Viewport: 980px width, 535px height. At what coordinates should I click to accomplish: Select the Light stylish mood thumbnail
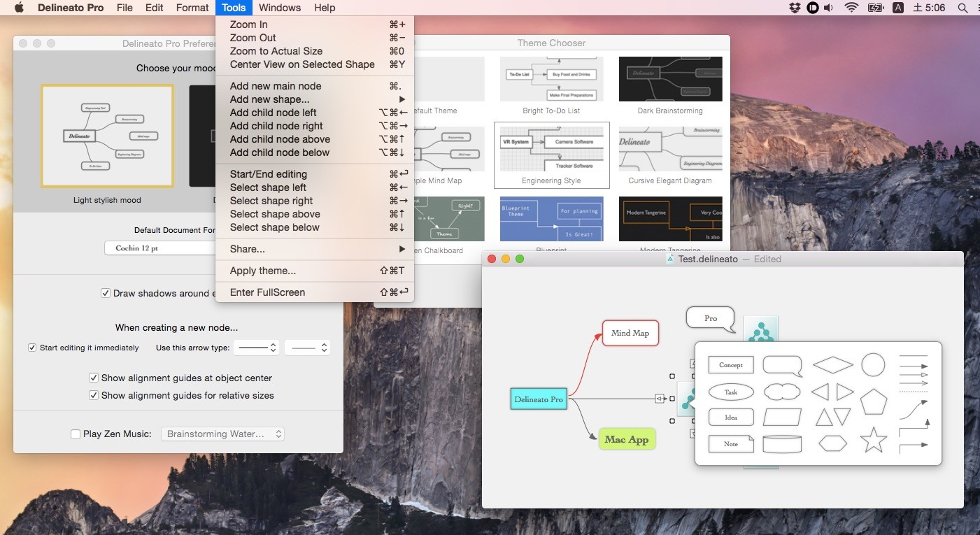pyautogui.click(x=107, y=136)
